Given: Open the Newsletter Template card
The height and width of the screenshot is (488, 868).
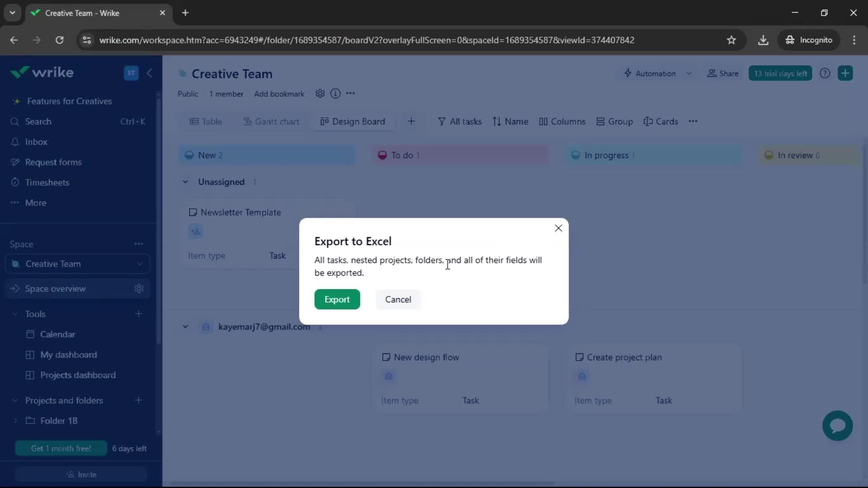Looking at the screenshot, I should click(241, 212).
